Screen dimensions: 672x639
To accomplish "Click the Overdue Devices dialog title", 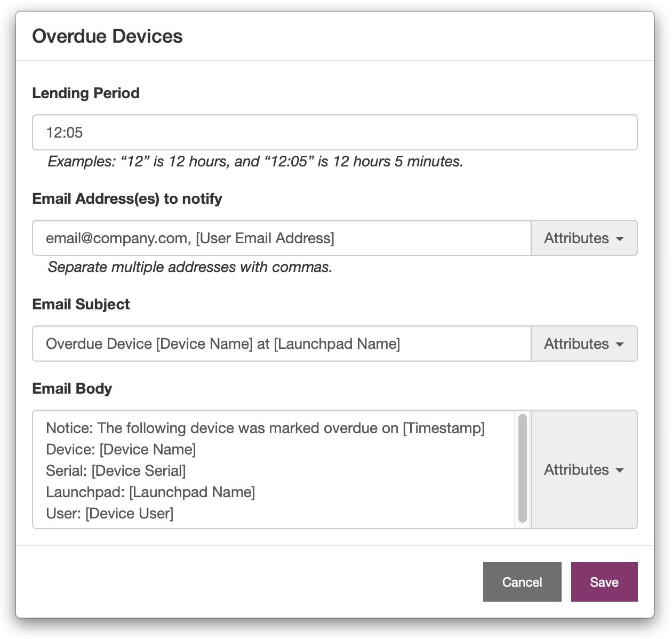I will click(x=107, y=36).
